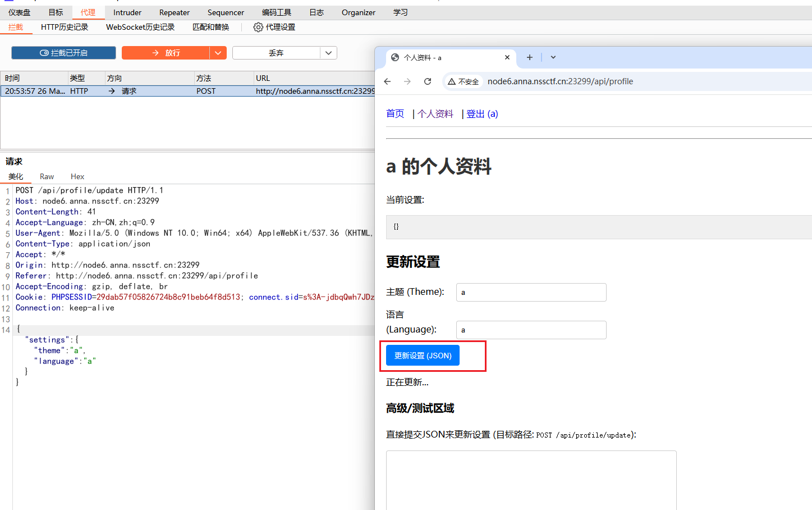Open a new browser tab
This screenshot has height=510, width=812.
(529, 57)
